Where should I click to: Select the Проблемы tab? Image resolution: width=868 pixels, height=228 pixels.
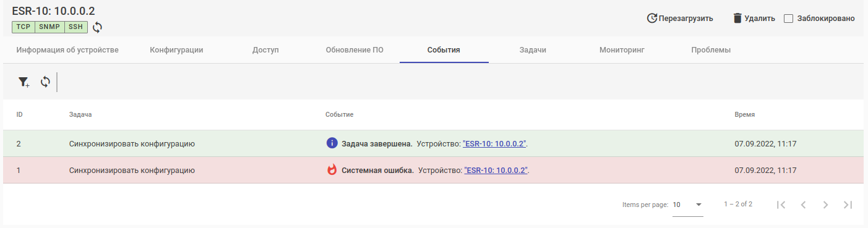coord(711,50)
